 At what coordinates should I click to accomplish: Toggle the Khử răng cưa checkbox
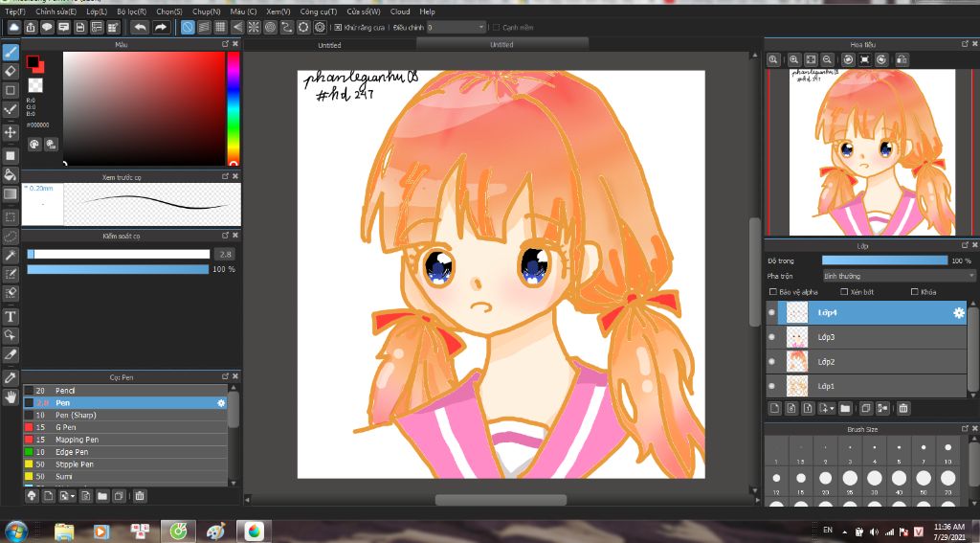338,28
